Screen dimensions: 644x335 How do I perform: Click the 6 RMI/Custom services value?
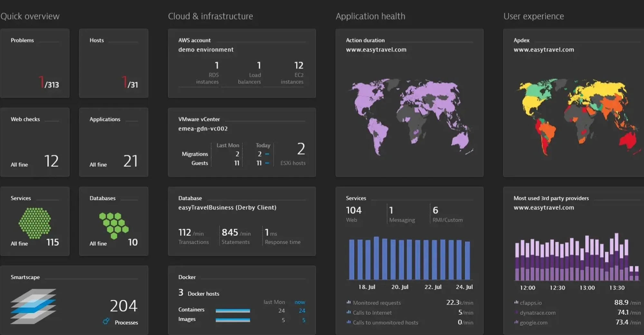(x=435, y=210)
